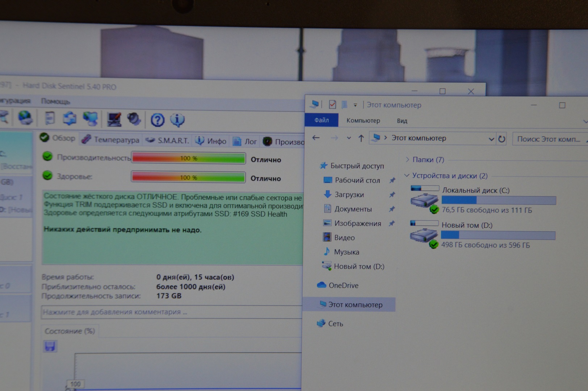The height and width of the screenshot is (391, 588).
Task: Click the back arrow in Explorer
Action: pyautogui.click(x=316, y=138)
